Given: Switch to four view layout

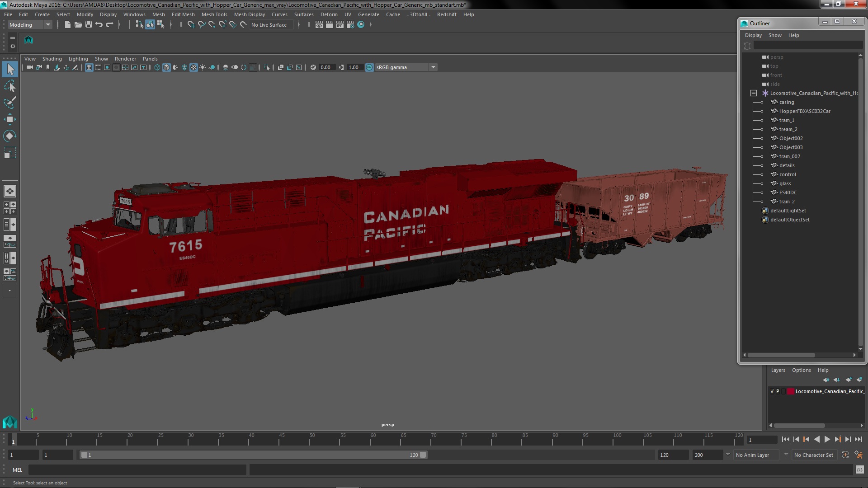Looking at the screenshot, I should click(x=10, y=208).
